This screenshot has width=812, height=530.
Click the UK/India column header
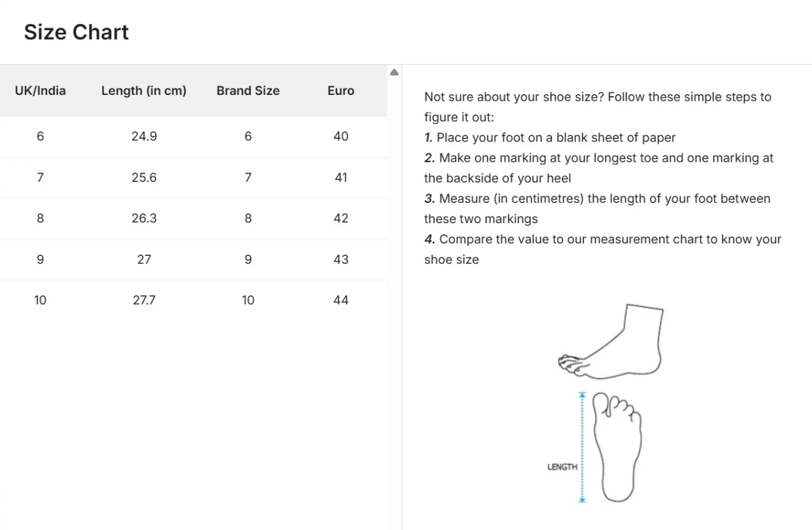41,91
